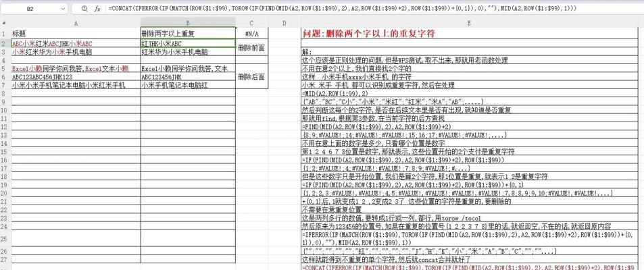Select row 20 header

[3, 193]
